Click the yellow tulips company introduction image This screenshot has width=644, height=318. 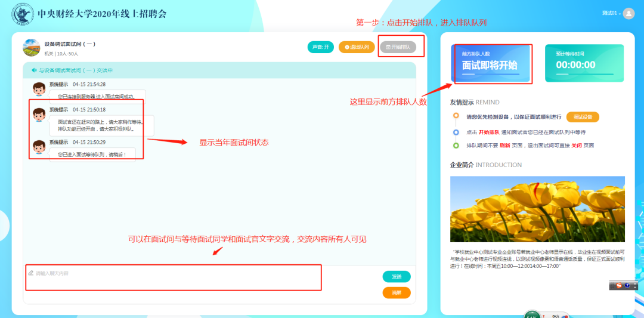tap(537, 208)
